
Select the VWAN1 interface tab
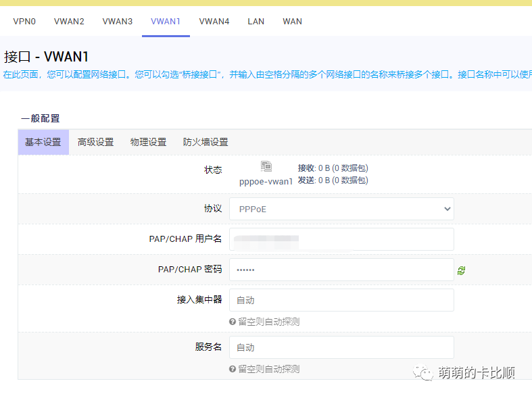click(x=166, y=22)
